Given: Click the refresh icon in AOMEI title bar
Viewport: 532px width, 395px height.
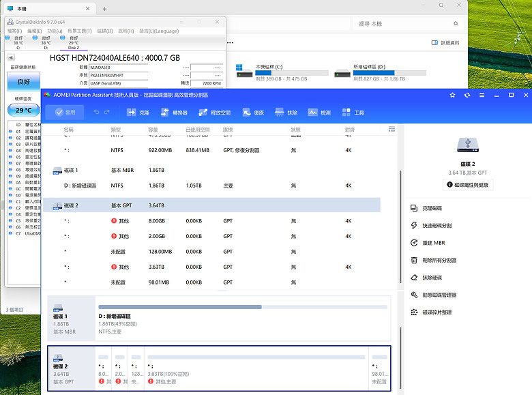Looking at the screenshot, I should [x=467, y=95].
